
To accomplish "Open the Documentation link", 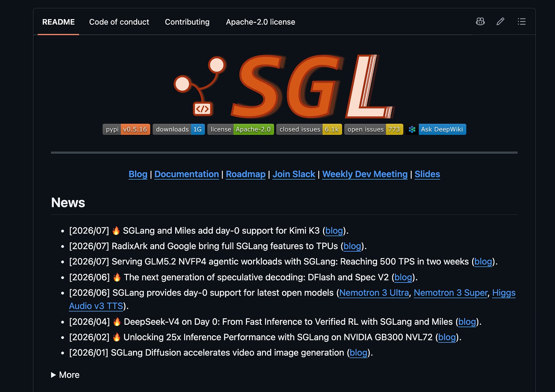I will (187, 174).
